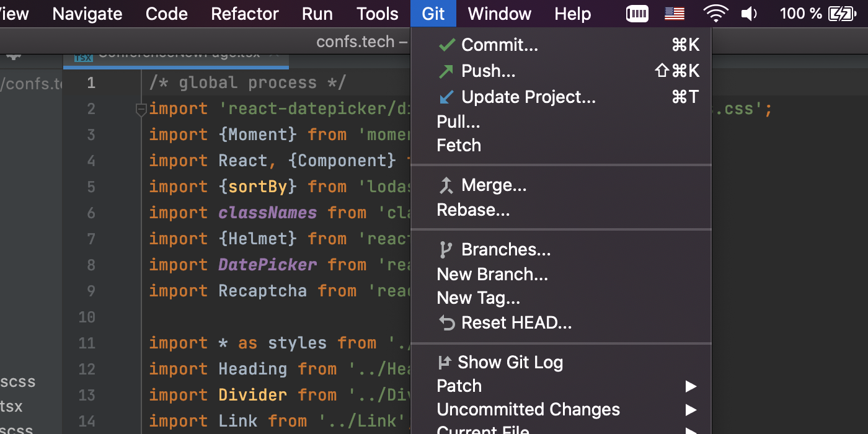The width and height of the screenshot is (868, 434).
Task: Toggle the code folding marker beside line 2
Action: (141, 110)
